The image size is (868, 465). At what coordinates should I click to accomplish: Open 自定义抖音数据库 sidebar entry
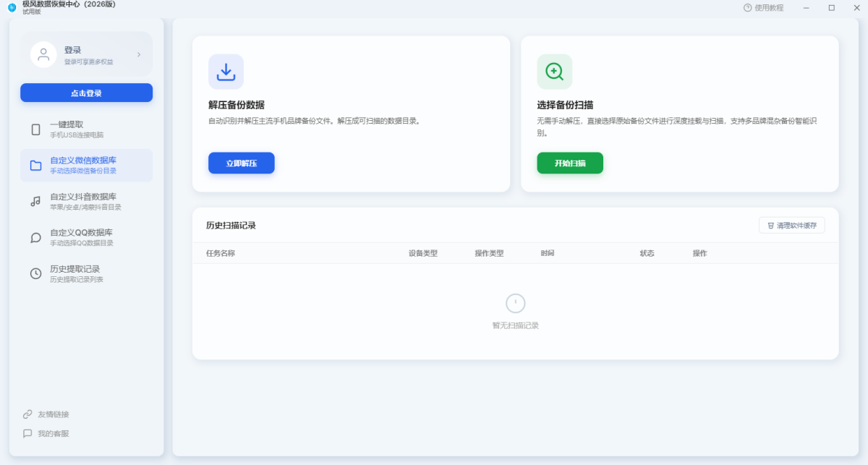point(86,202)
